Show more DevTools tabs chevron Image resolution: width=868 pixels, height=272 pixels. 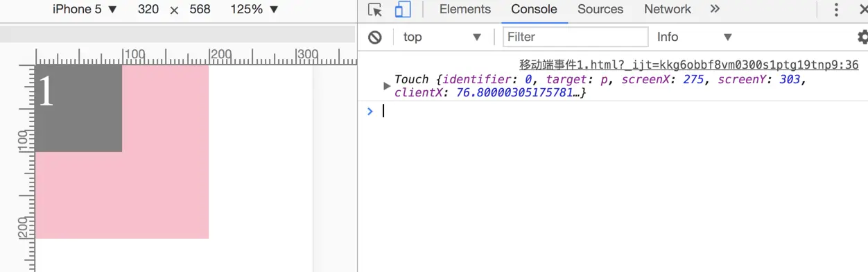pyautogui.click(x=715, y=9)
